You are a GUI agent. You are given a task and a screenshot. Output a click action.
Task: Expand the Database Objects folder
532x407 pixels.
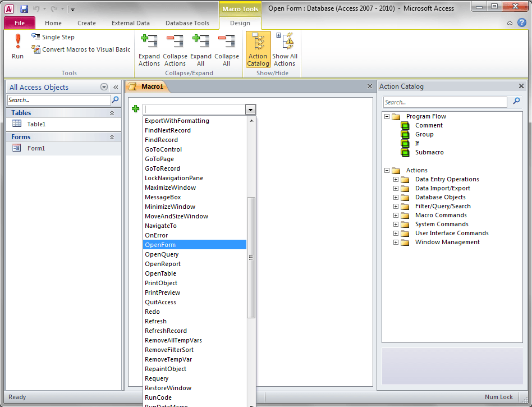396,197
